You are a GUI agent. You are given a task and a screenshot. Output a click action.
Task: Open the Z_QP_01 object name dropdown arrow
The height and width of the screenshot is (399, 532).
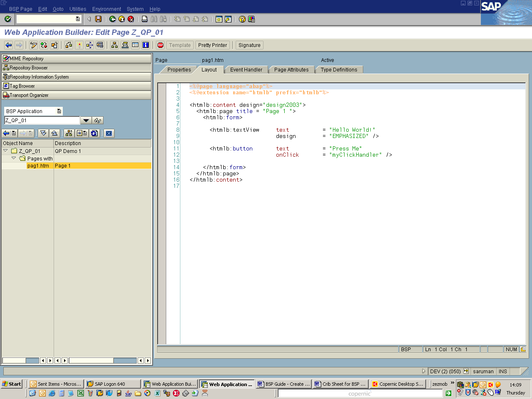click(86, 121)
